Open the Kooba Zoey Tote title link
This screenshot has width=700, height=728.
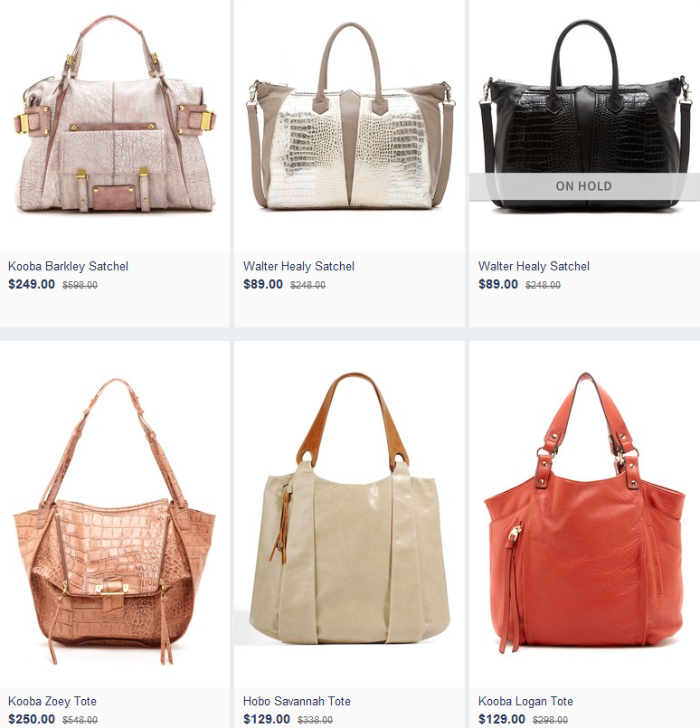click(52, 701)
